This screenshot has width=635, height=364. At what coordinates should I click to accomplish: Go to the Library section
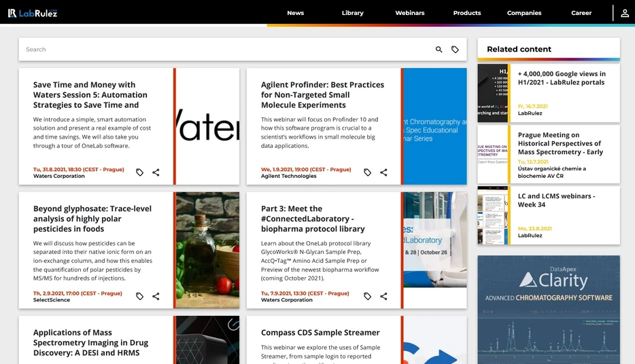point(353,13)
